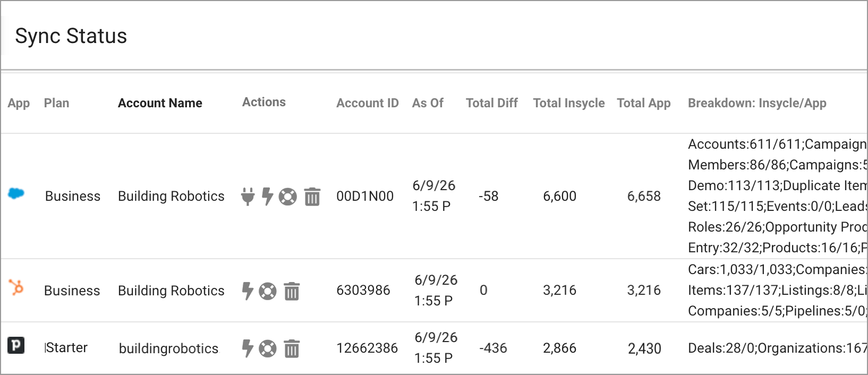The image size is (868, 375).
Task: Click Building Robotics in the 00D1N00 row
Action: pyautogui.click(x=171, y=197)
